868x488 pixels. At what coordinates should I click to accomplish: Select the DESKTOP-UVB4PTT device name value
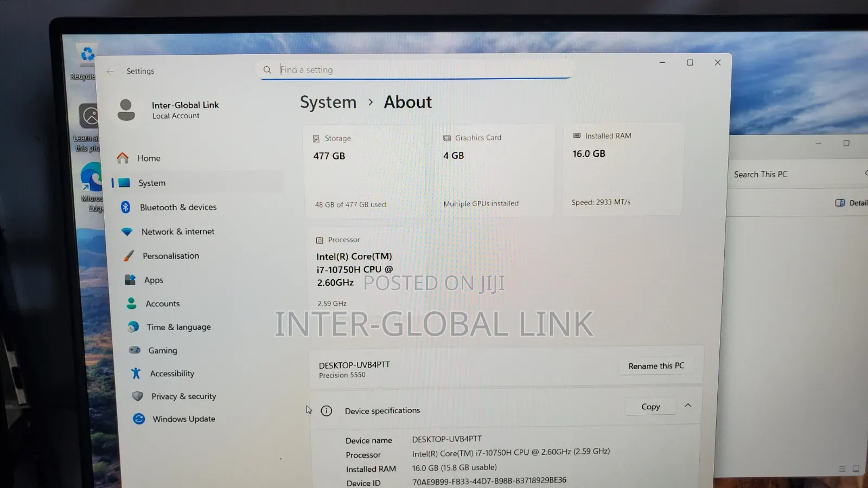pyautogui.click(x=446, y=439)
